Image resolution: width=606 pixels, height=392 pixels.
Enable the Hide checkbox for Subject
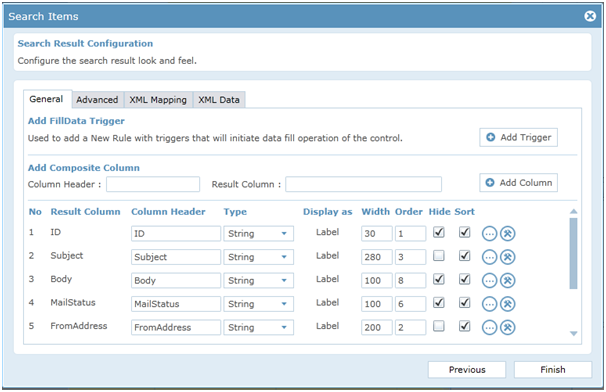click(439, 256)
